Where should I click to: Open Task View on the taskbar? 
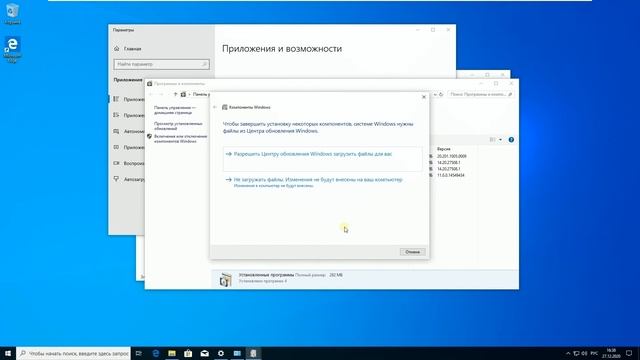click(x=139, y=353)
